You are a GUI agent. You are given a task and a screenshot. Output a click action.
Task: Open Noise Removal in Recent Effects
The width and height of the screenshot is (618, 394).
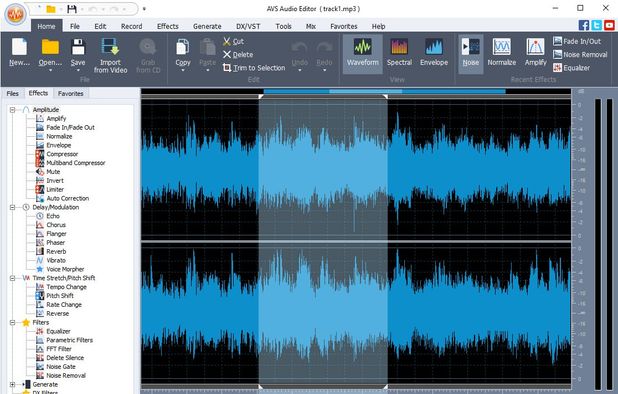(x=580, y=54)
